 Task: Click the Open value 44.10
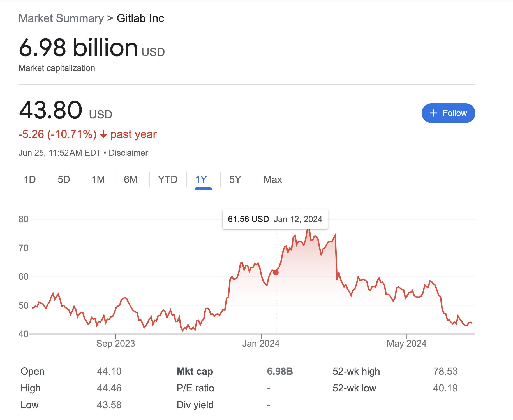click(x=109, y=371)
